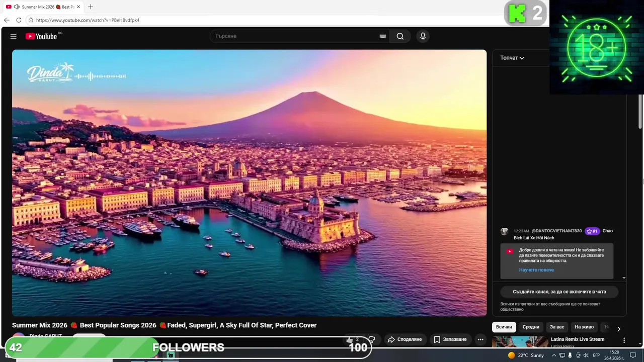Screen dimensions: 644x362
Task: Start voice search with microphone icon
Action: [x=423, y=36]
